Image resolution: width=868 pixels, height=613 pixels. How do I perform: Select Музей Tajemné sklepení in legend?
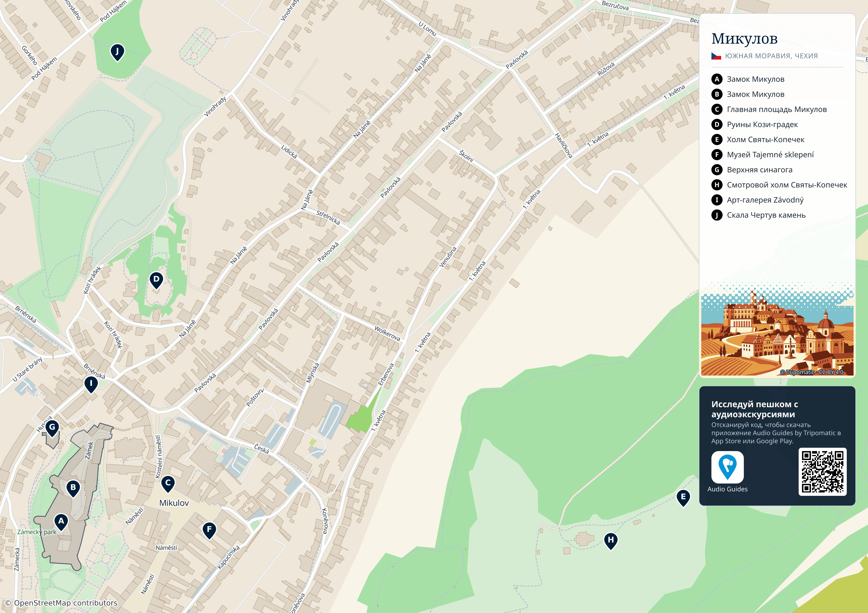[x=770, y=155]
